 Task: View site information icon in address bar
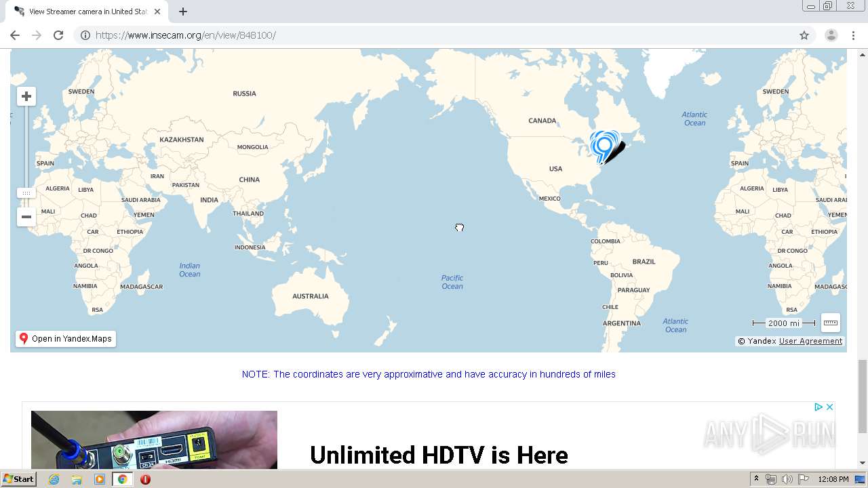(x=85, y=35)
